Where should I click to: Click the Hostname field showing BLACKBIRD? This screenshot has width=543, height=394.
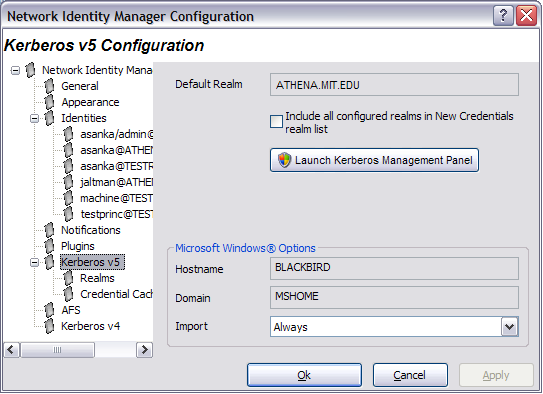coord(394,268)
